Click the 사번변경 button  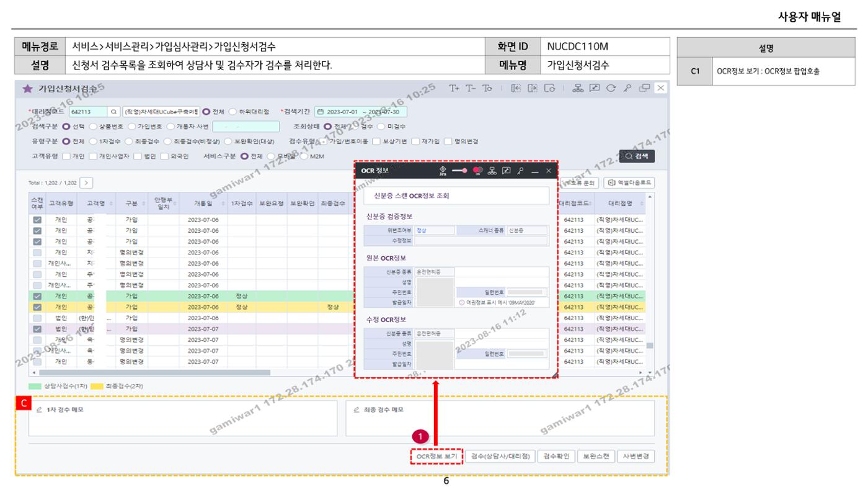tap(635, 456)
